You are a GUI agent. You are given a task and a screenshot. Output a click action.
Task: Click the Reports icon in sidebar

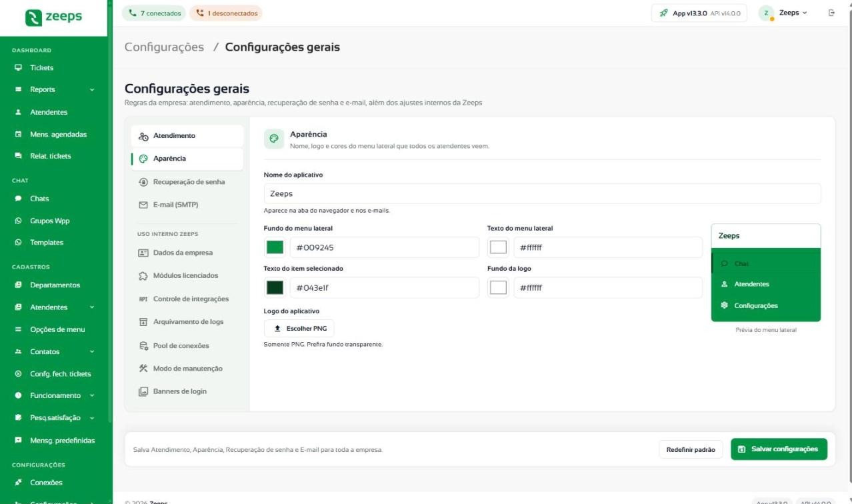pyautogui.click(x=18, y=89)
